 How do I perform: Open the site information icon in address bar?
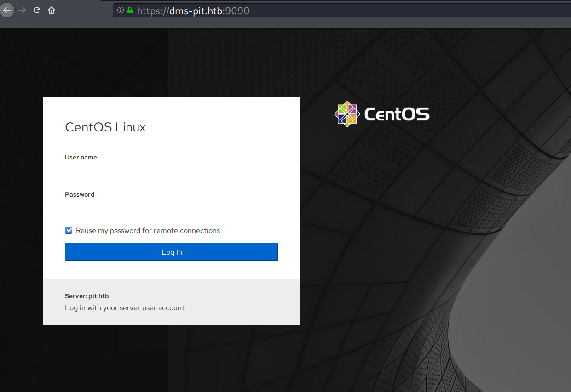121,10
